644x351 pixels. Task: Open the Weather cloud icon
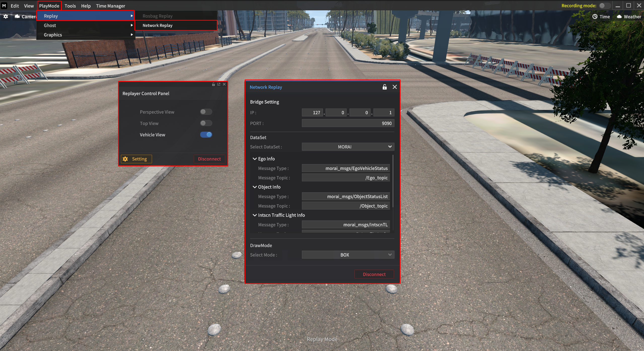[619, 17]
